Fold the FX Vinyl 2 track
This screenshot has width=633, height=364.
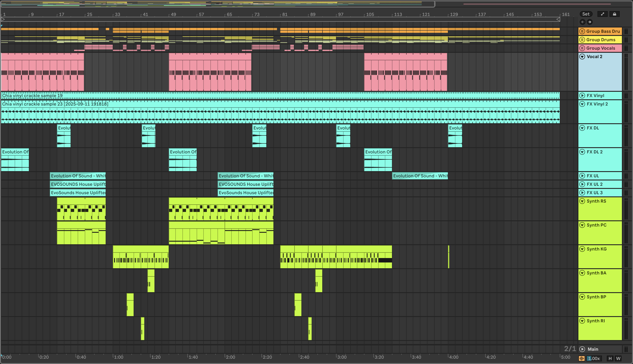(x=582, y=104)
